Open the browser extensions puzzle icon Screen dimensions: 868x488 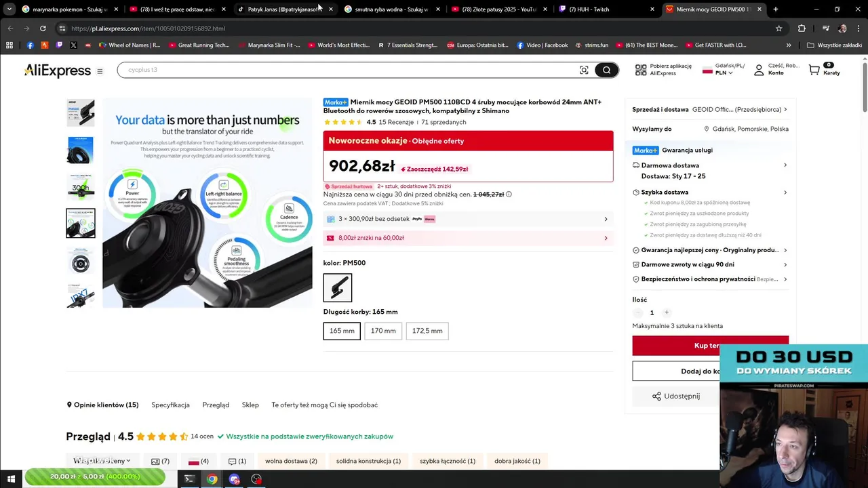tap(802, 28)
